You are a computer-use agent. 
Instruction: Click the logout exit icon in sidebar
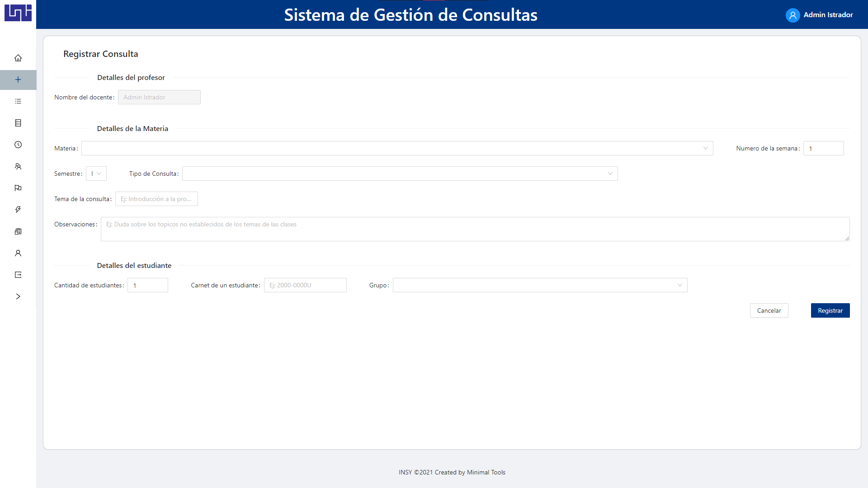coord(18,275)
